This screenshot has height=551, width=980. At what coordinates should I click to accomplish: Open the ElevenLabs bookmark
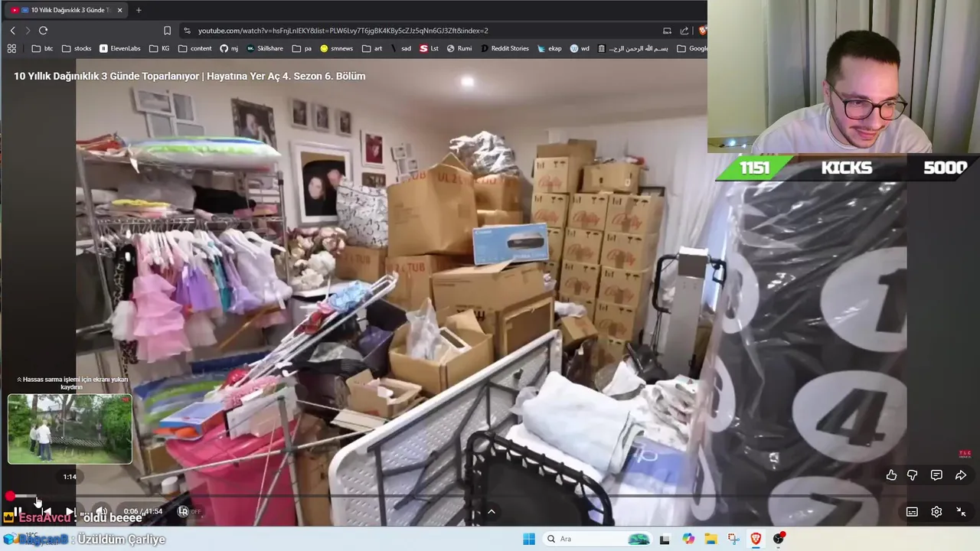pos(120,48)
